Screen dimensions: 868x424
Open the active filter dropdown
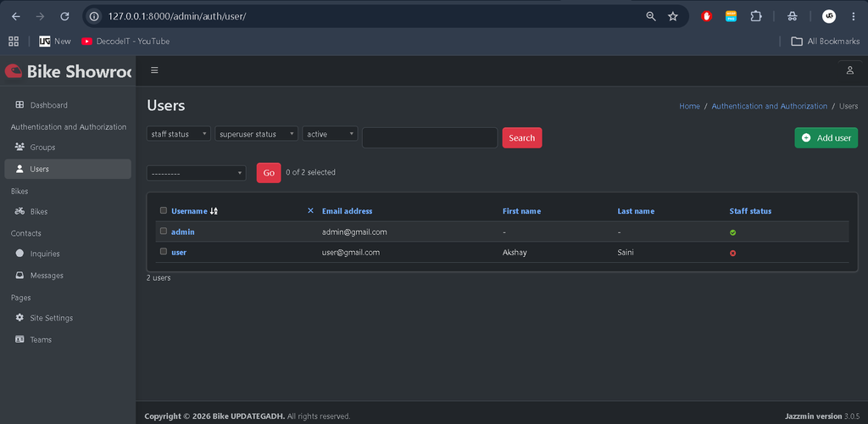330,134
